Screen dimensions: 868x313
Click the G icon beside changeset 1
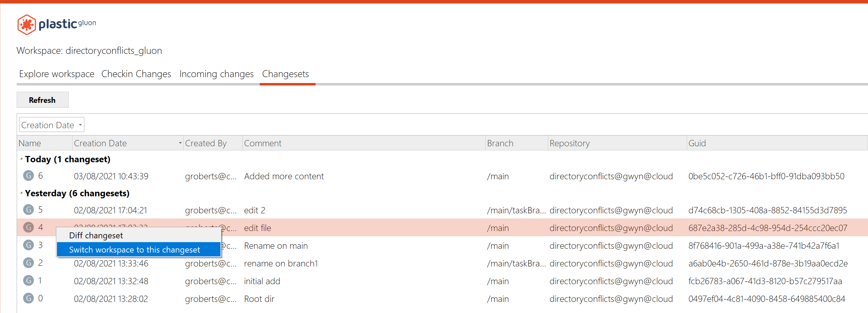tap(29, 281)
